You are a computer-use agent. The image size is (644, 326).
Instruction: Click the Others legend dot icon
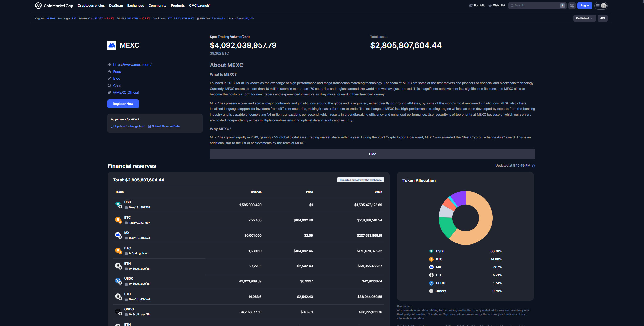pyautogui.click(x=431, y=291)
